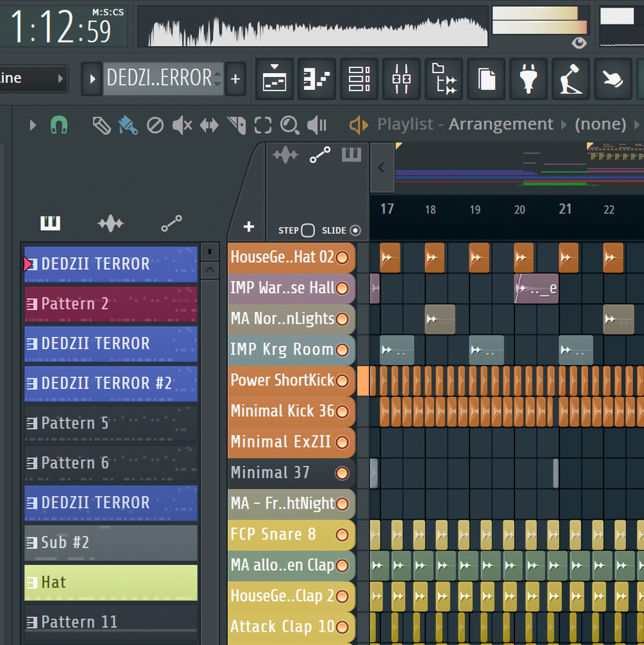Select the Paint brush tool

[128, 125]
